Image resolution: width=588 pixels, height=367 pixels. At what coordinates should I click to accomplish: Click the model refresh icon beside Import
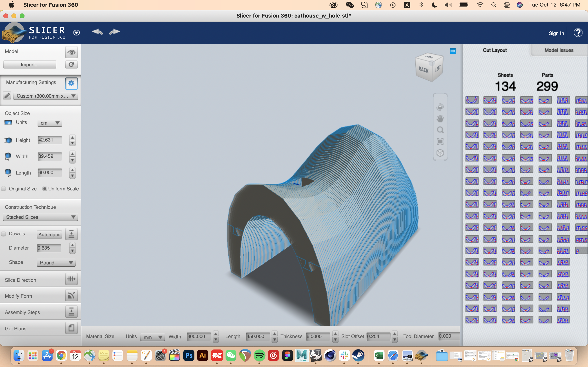pos(71,64)
